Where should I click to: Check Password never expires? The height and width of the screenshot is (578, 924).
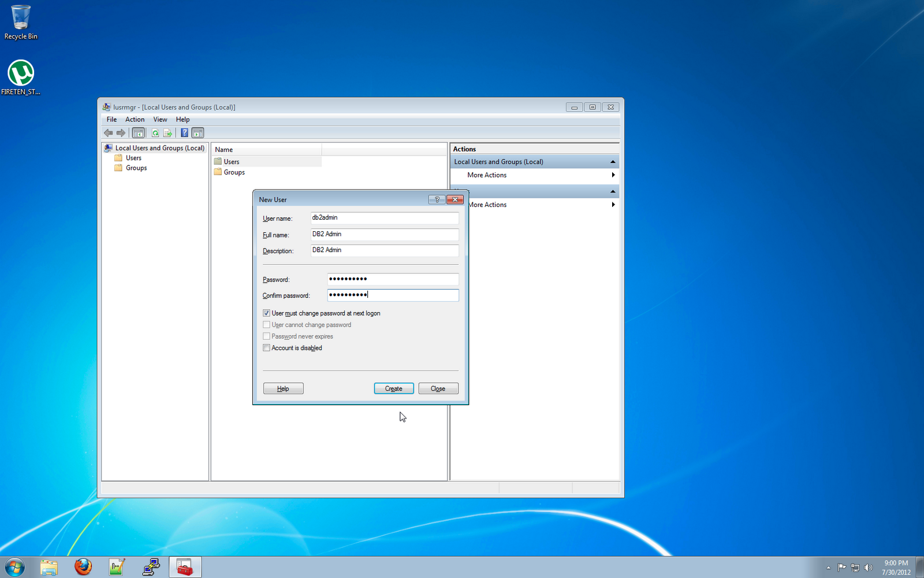tap(266, 336)
